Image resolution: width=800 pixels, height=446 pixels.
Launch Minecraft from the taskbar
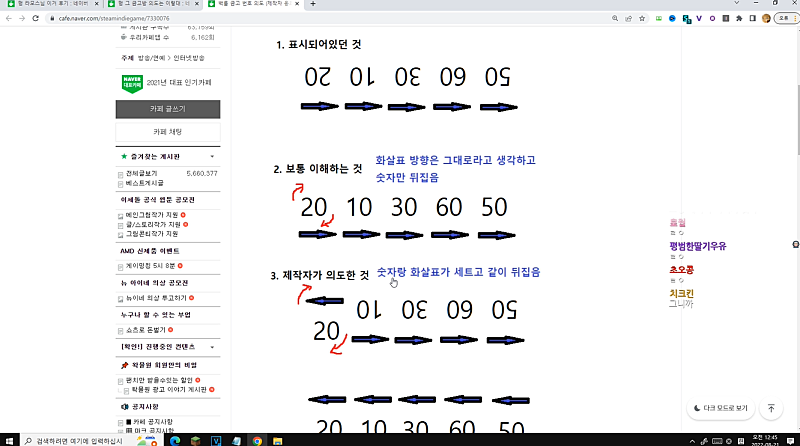(x=195, y=440)
